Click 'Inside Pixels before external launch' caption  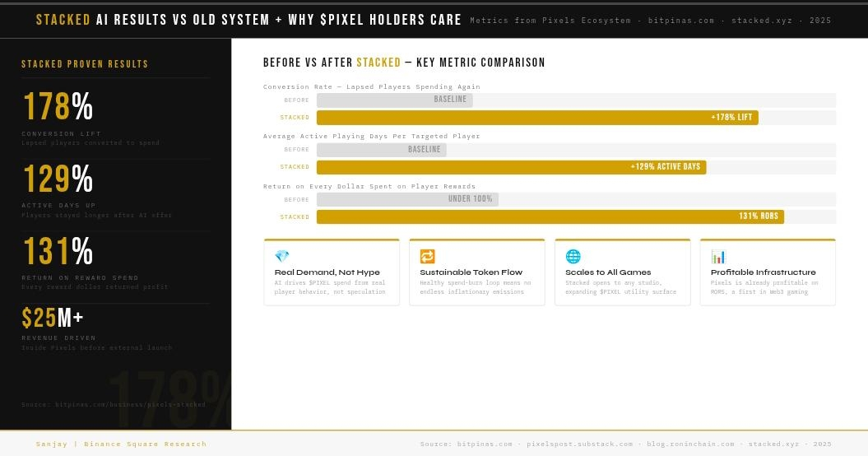tap(96, 348)
